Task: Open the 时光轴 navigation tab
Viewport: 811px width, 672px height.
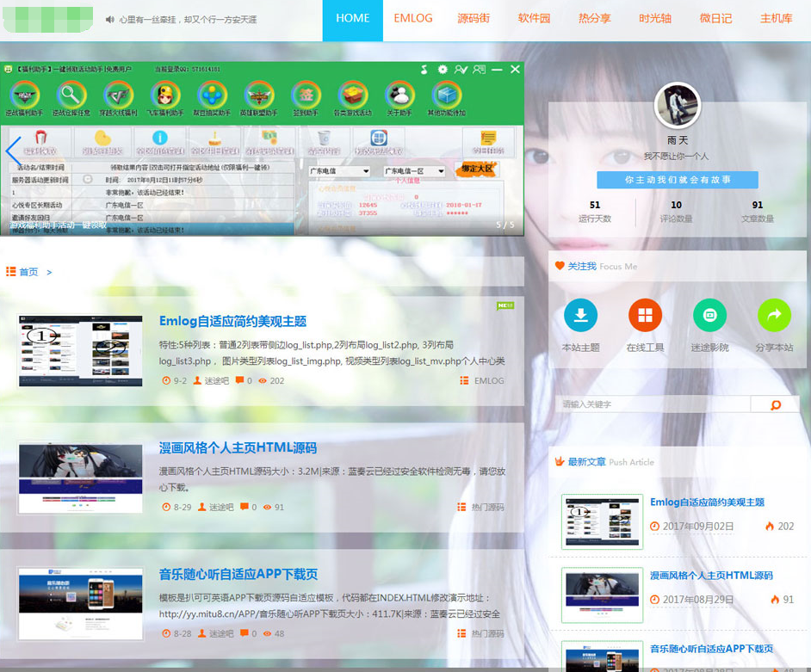Action: [655, 19]
